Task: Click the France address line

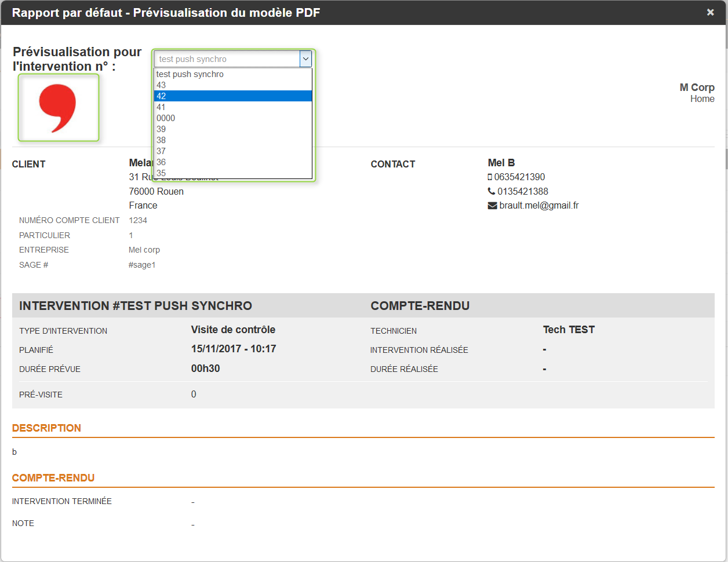Action: [x=143, y=206]
